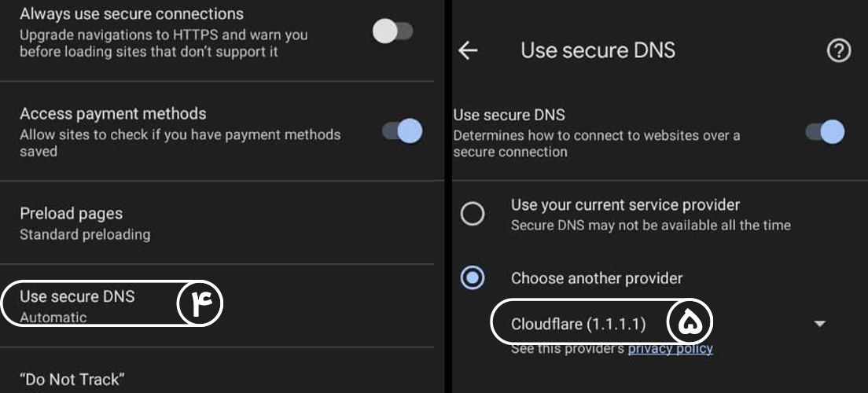Disable the Access payment methods switch
This screenshot has height=393, width=868.
click(x=403, y=130)
